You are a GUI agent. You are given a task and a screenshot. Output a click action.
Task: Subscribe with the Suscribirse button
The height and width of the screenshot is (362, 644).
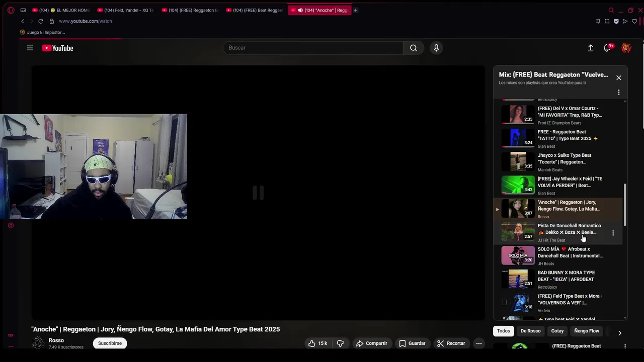pyautogui.click(x=110, y=343)
